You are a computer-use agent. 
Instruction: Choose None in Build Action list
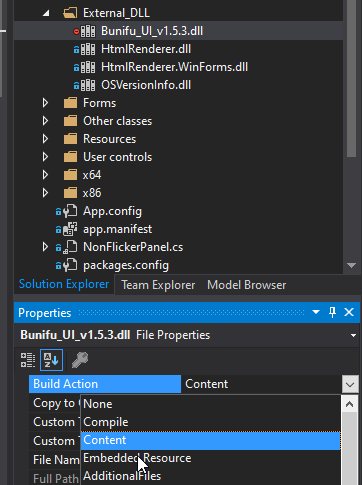click(211, 404)
